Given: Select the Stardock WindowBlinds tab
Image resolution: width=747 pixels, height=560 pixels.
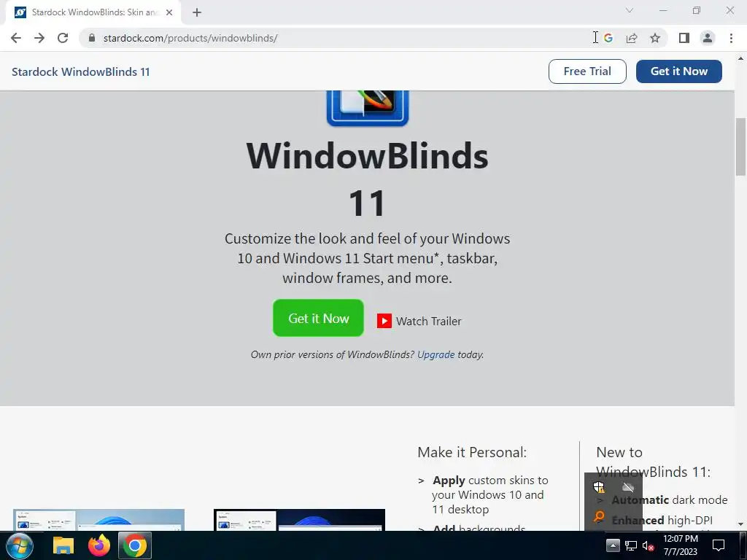Looking at the screenshot, I should click(93, 12).
